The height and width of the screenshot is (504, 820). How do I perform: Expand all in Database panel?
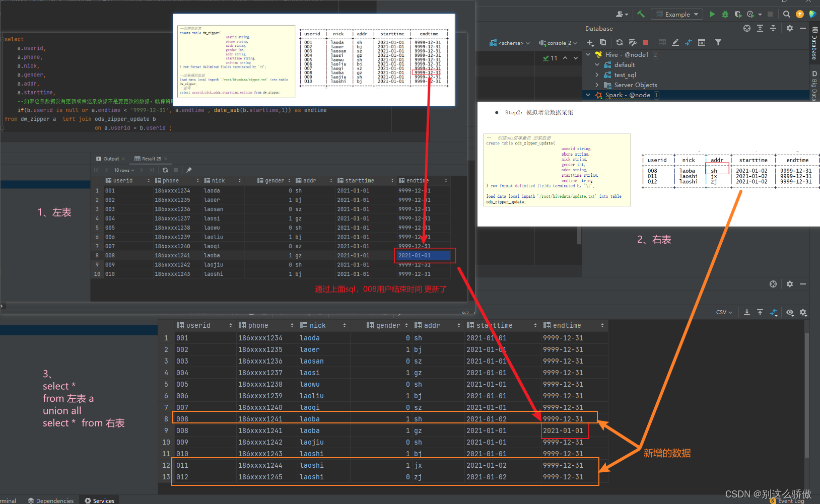760,28
